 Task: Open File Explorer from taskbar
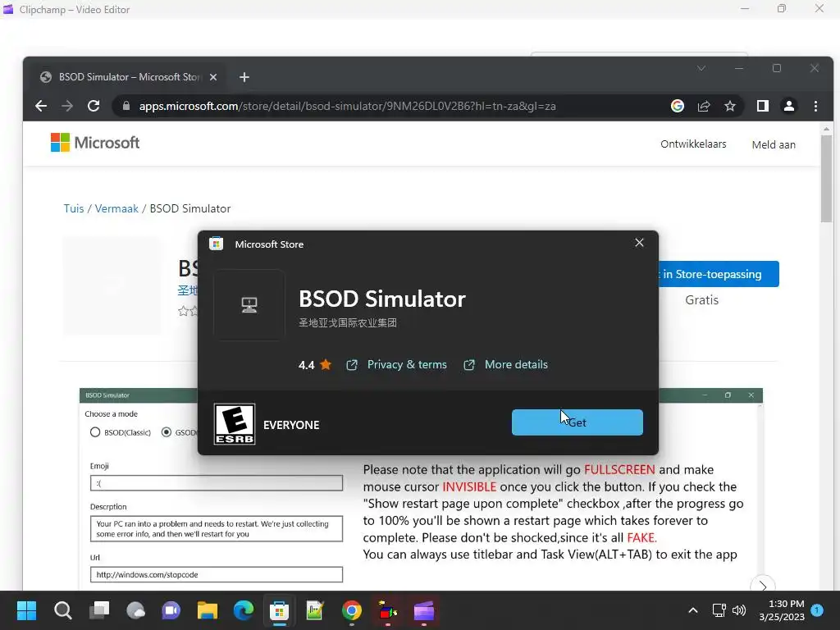point(208,610)
